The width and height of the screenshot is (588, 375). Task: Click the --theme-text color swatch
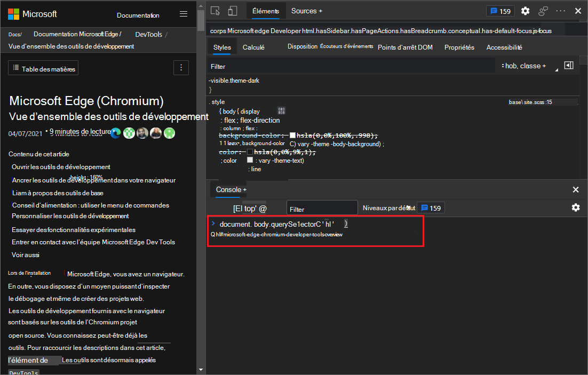click(250, 160)
